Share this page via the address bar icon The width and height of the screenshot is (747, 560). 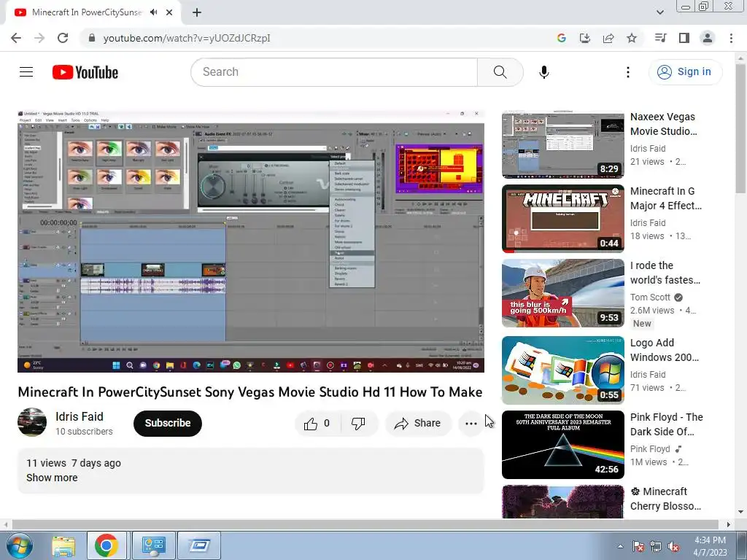click(x=608, y=38)
